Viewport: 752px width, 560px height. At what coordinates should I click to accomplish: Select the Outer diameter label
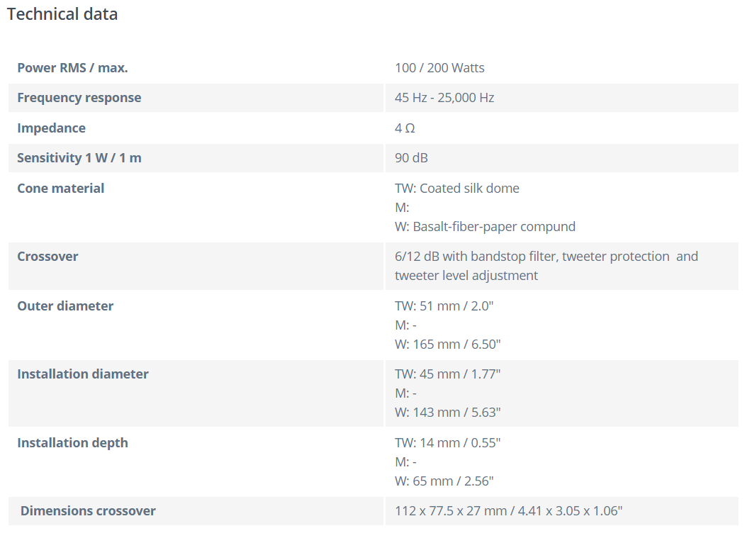click(65, 306)
